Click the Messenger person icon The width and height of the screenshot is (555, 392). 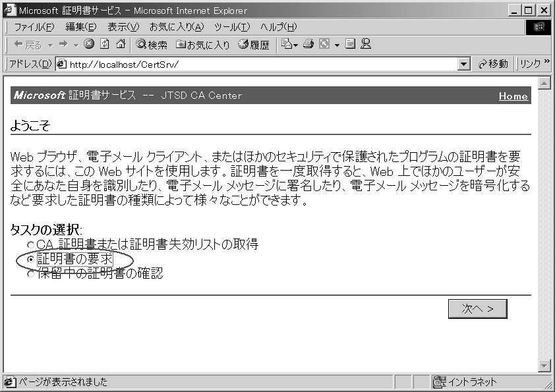click(366, 44)
